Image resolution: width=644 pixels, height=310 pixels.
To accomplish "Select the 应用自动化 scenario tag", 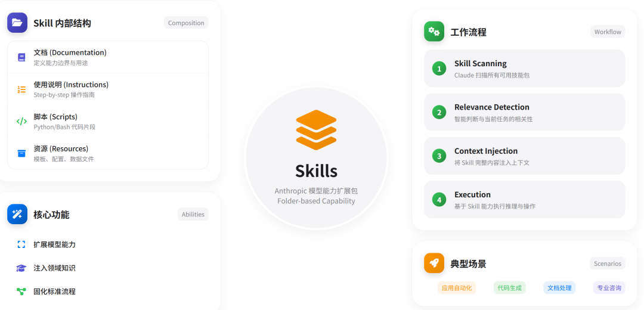I will 457,288.
